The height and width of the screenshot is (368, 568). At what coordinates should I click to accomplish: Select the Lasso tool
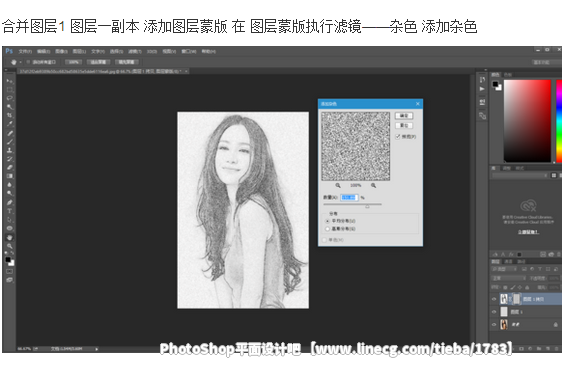coord(9,98)
